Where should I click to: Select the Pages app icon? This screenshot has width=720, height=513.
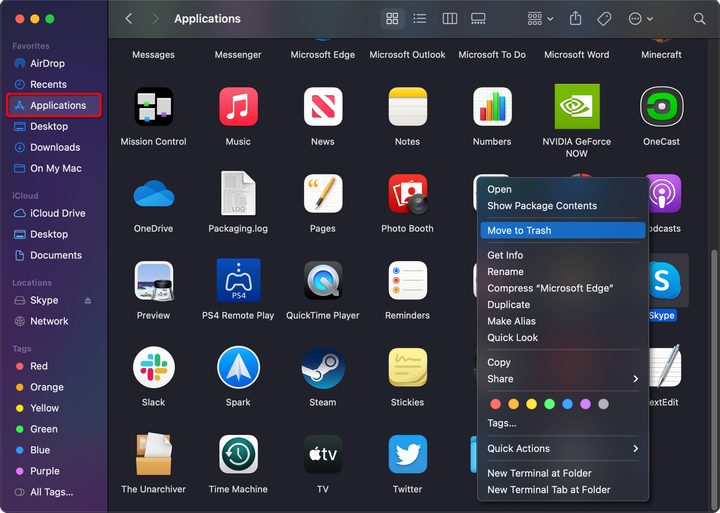click(x=323, y=193)
